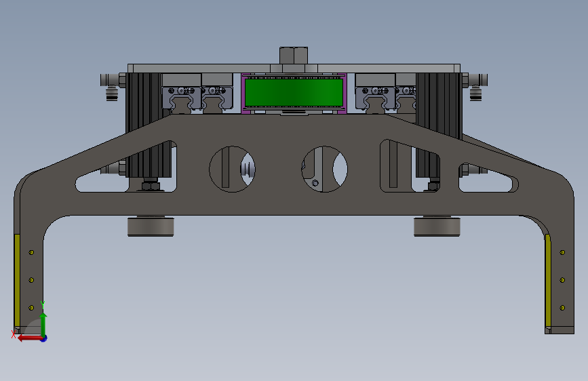Select the magenta bracket edge beside the green block

[x=243, y=94]
